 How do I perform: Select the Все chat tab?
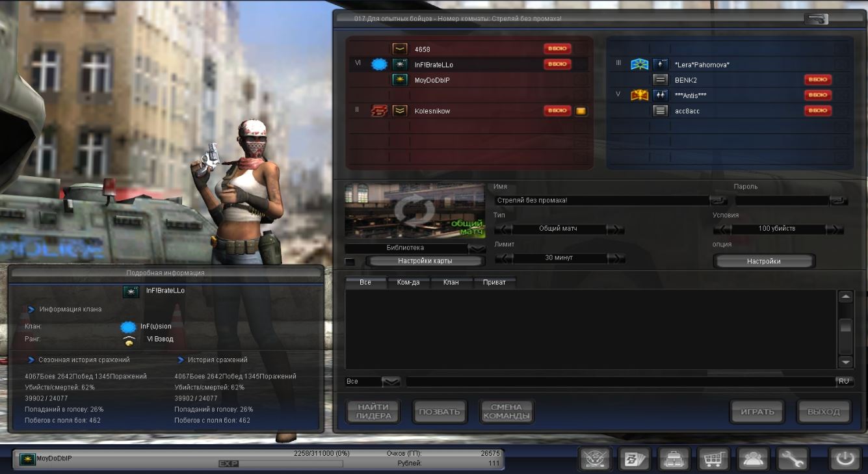click(x=365, y=282)
